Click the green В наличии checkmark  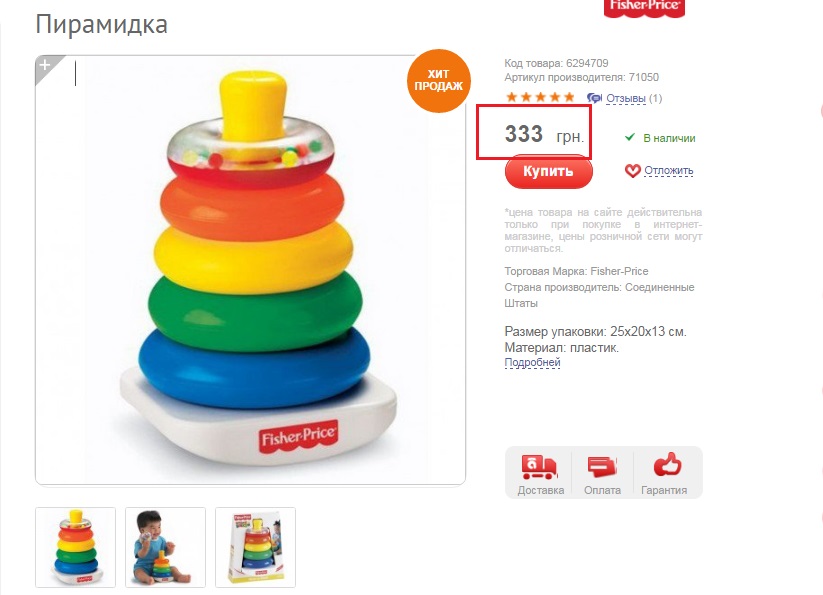630,137
